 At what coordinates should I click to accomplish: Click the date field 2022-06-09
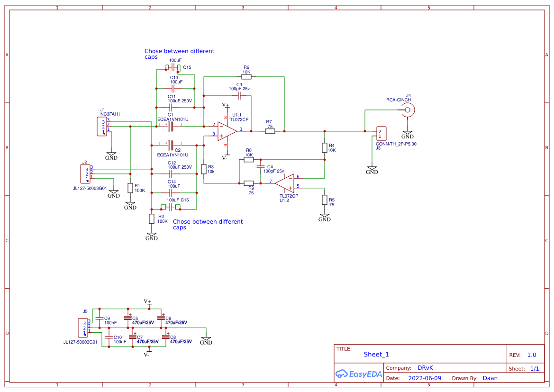[x=425, y=378]
